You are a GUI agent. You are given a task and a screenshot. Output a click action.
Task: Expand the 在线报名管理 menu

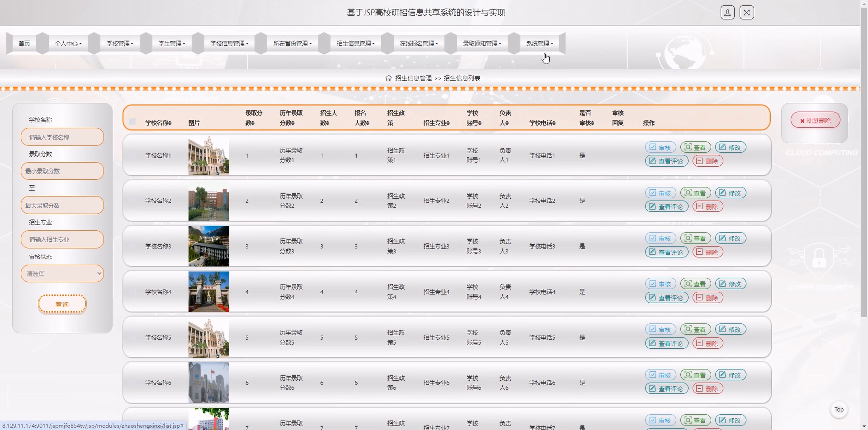click(x=419, y=44)
